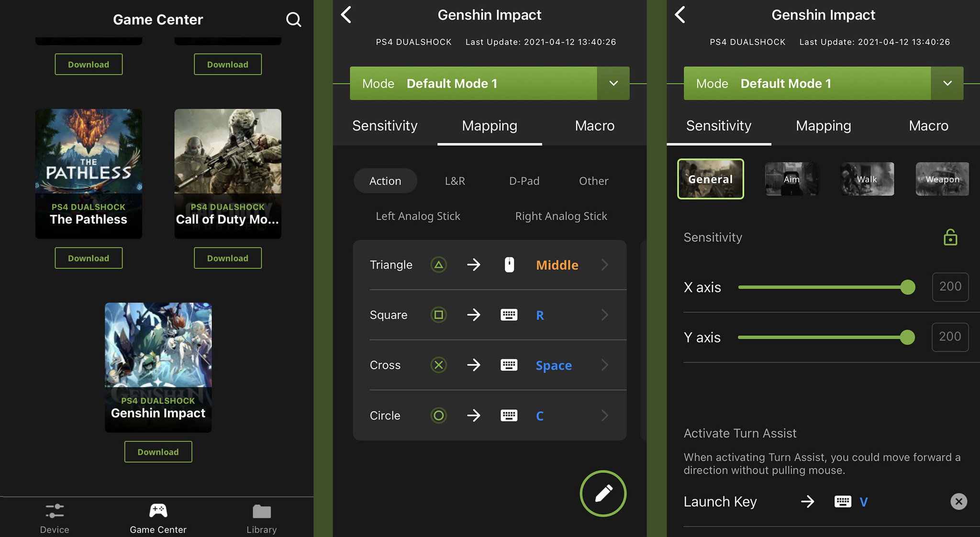Click the Space key mapping value
The height and width of the screenshot is (537, 980).
coord(554,365)
